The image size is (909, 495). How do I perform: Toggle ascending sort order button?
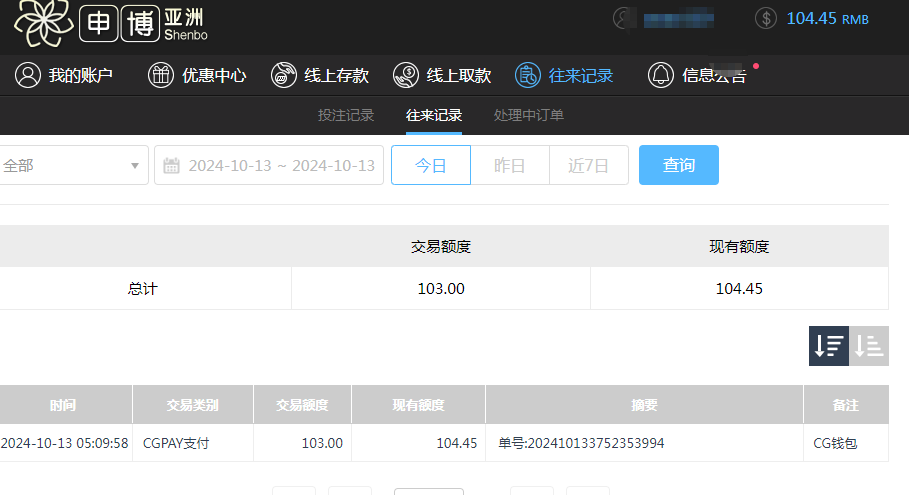869,346
